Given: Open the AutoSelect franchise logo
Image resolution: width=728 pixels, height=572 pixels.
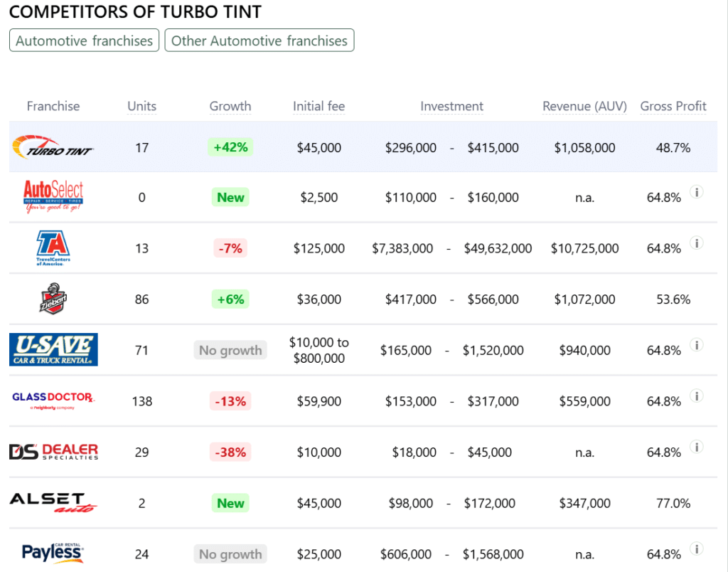Looking at the screenshot, I should [x=53, y=196].
